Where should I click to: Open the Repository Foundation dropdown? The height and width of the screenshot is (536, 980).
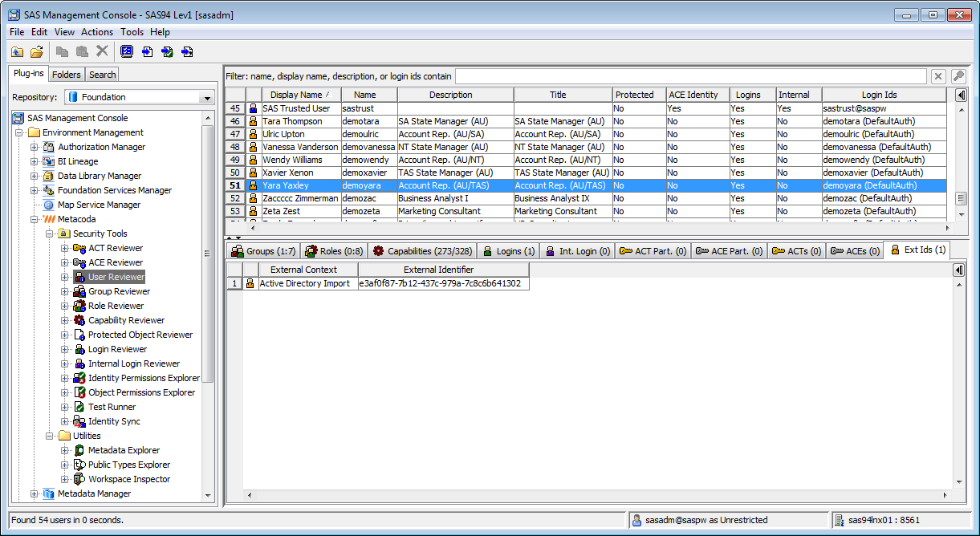point(207,97)
